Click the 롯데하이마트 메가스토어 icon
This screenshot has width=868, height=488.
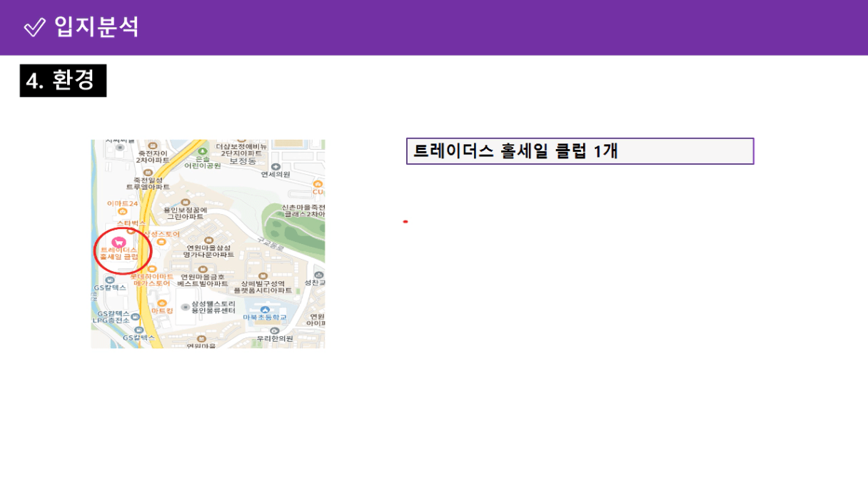coord(151,269)
